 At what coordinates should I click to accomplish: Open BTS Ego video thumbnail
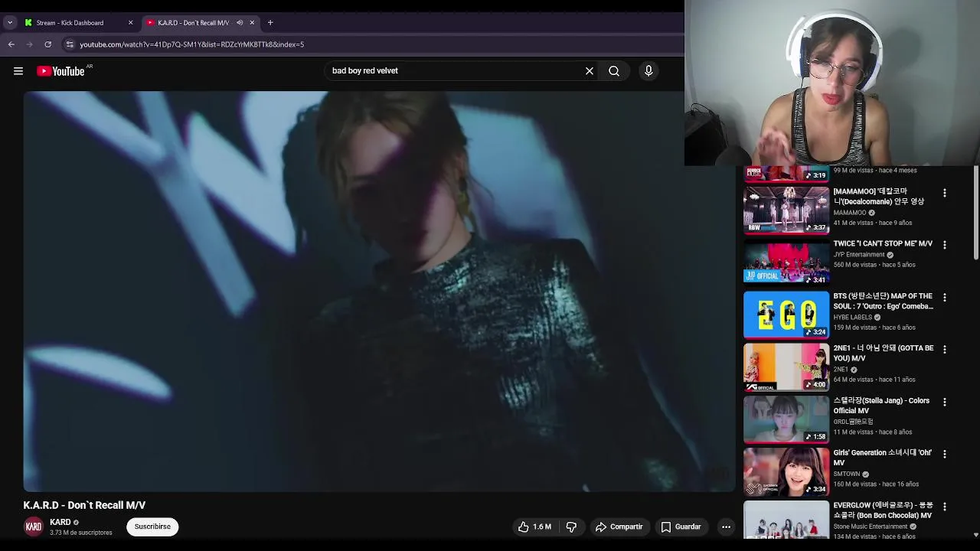coord(786,315)
